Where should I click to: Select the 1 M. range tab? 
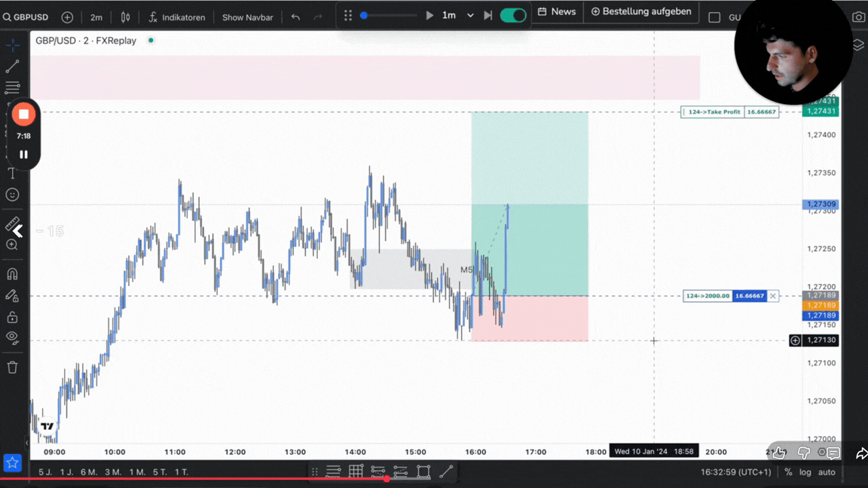tap(136, 472)
